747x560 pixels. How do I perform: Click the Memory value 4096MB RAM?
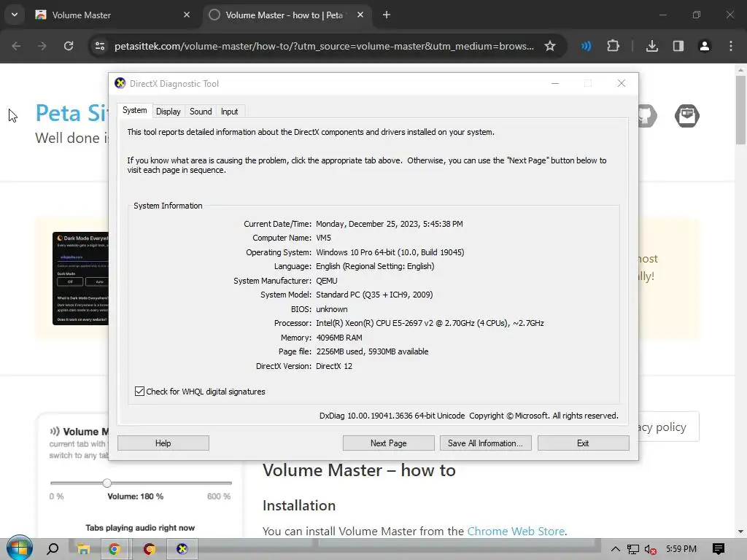click(x=339, y=338)
